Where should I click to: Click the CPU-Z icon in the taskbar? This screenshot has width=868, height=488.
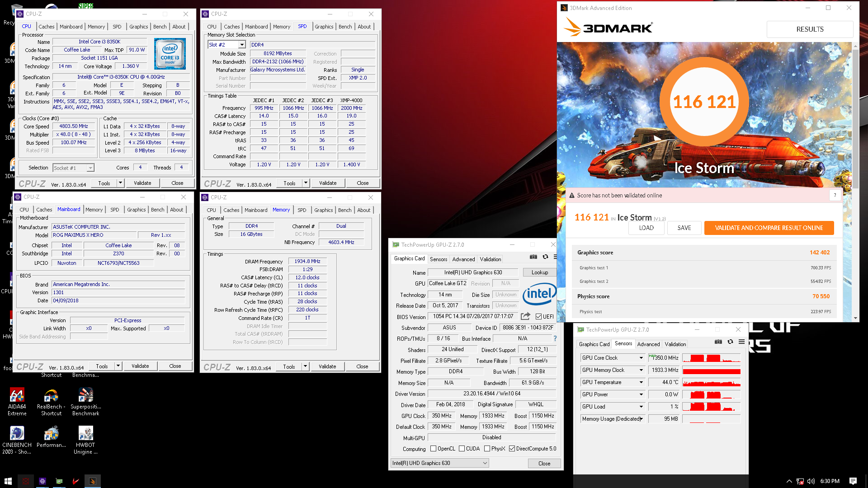pyautogui.click(x=42, y=481)
